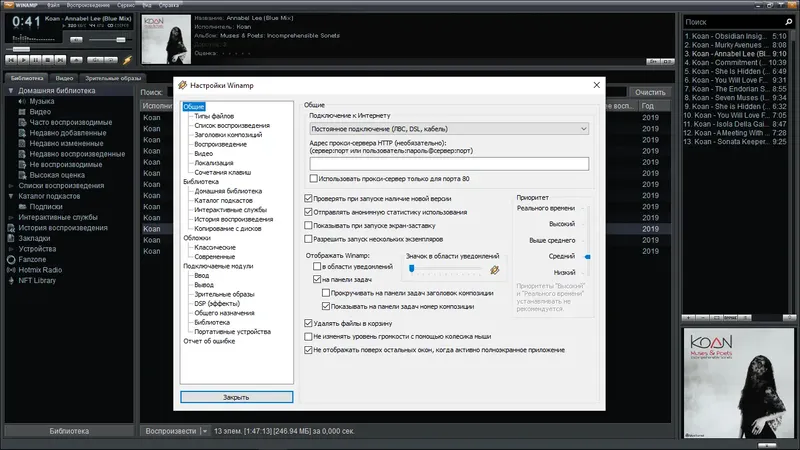Image resolution: width=800 pixels, height=450 pixels.
Task: Open the Справка menu
Action: coord(168,5)
